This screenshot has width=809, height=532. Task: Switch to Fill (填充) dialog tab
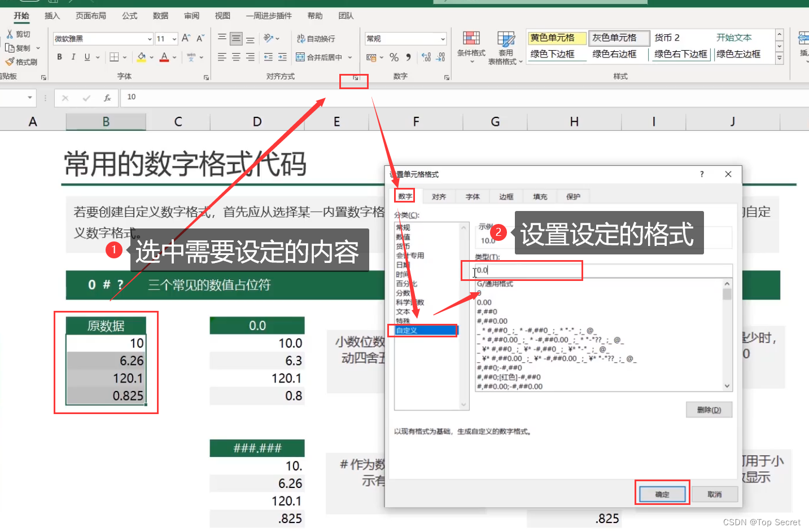[540, 196]
